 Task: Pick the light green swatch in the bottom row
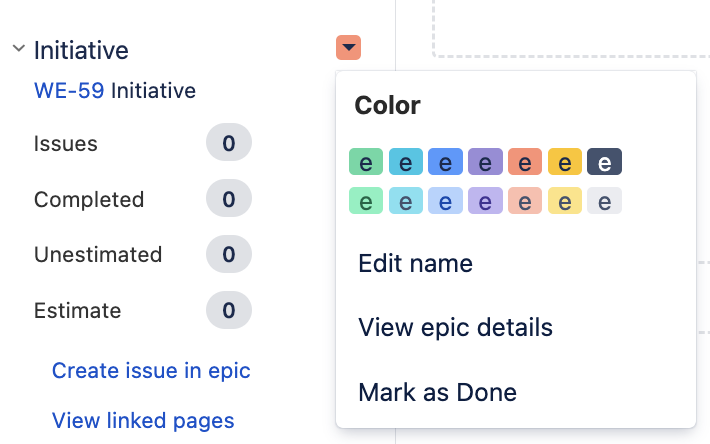tap(366, 201)
